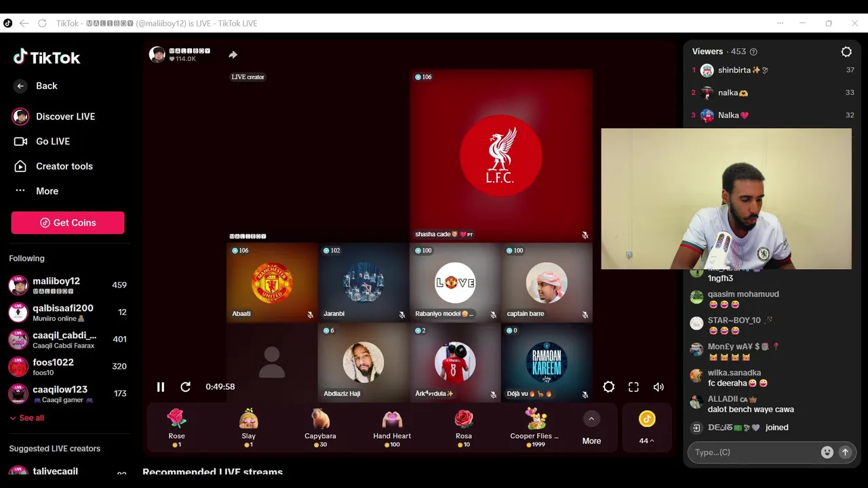Enter fullscreen mode
This screenshot has width=868, height=488.
tap(633, 387)
